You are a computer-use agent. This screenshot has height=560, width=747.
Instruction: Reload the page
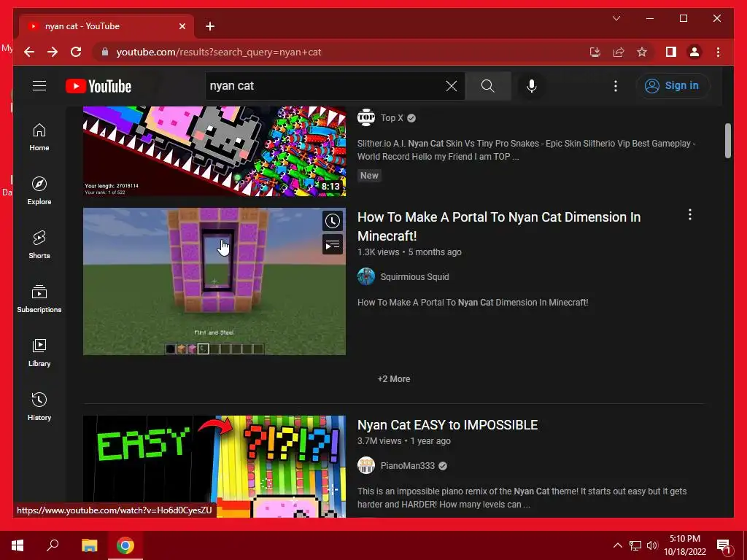click(x=76, y=52)
